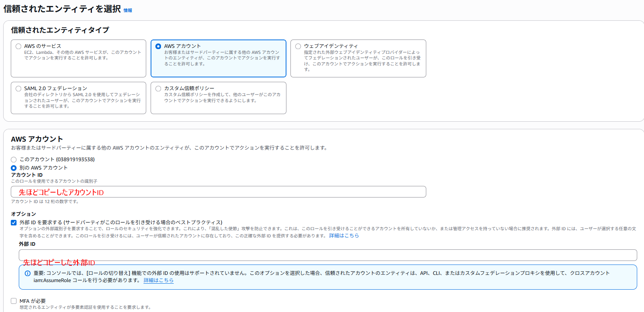Open the 情報 link beside page title
The image size is (644, 312).
pos(128,10)
